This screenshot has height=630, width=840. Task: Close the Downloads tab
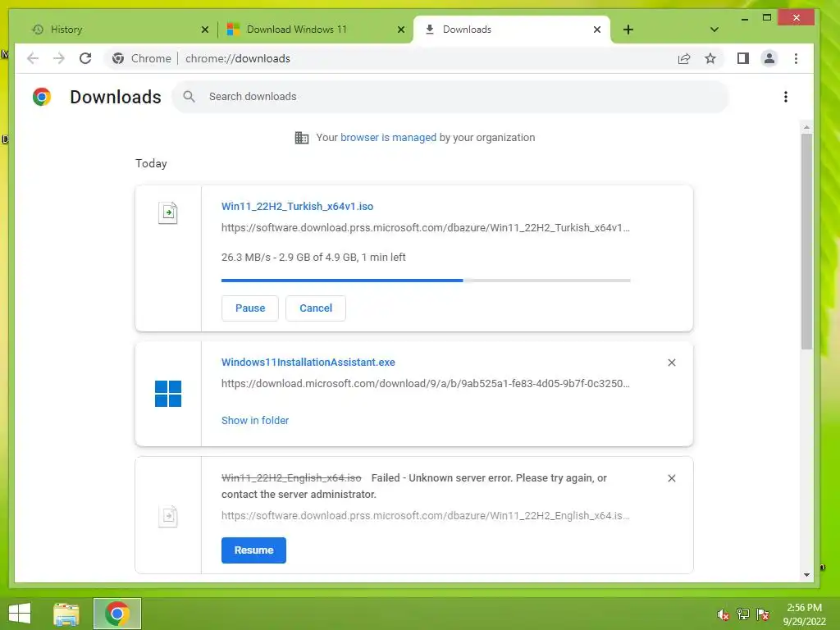pyautogui.click(x=597, y=30)
